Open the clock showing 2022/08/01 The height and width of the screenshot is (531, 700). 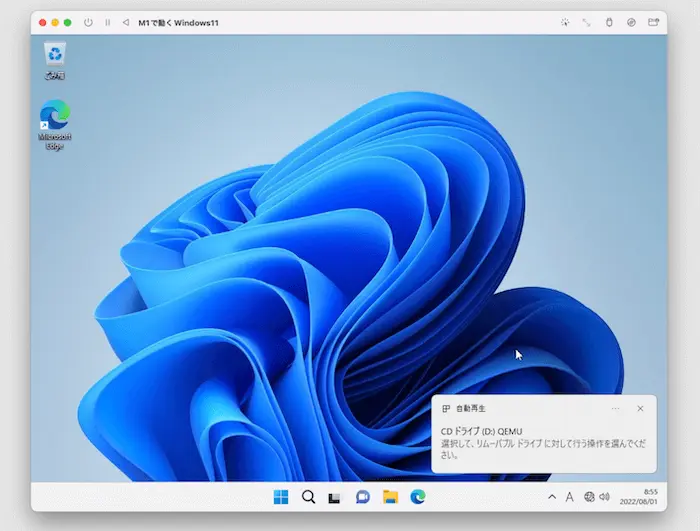point(638,497)
